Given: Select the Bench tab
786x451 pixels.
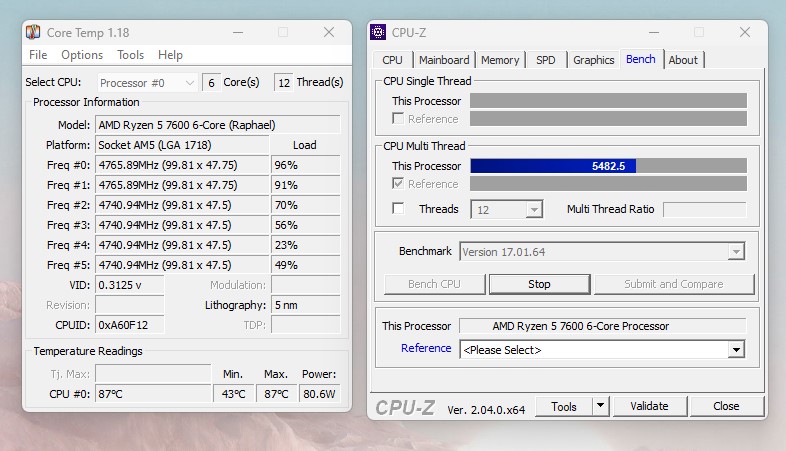Looking at the screenshot, I should [x=641, y=59].
